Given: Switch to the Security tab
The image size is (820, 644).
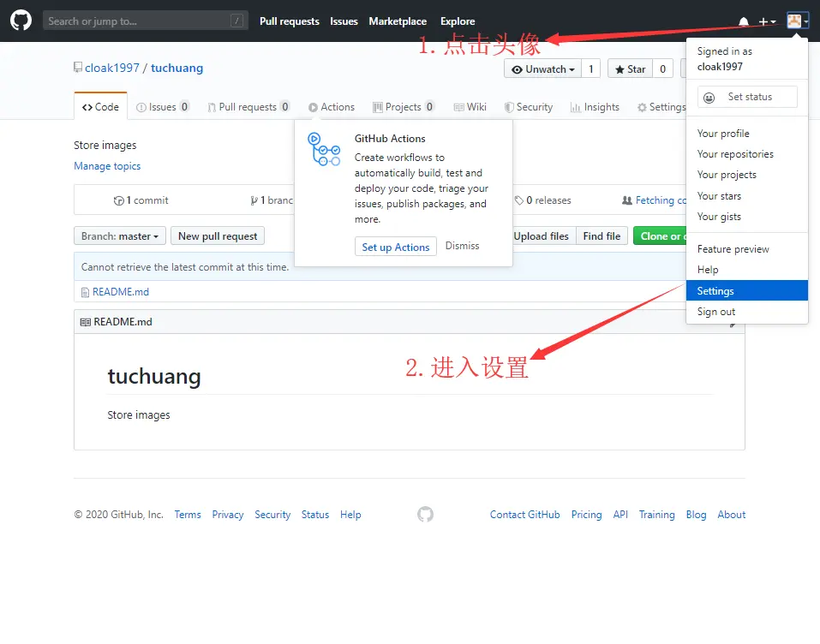Looking at the screenshot, I should click(x=529, y=107).
